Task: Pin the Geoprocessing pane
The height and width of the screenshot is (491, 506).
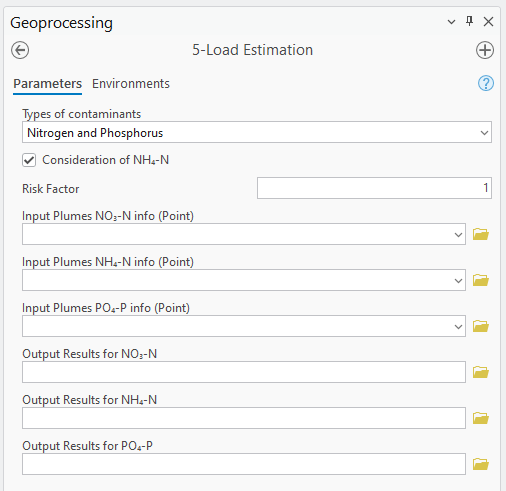Action: click(469, 21)
